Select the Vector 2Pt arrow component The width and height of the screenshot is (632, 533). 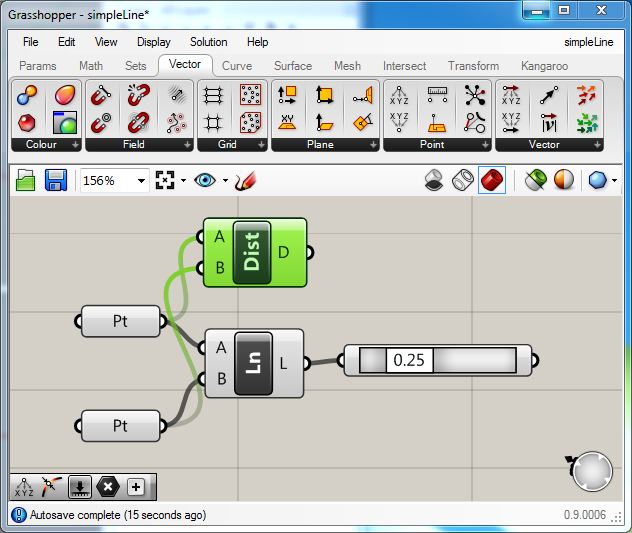coord(549,95)
